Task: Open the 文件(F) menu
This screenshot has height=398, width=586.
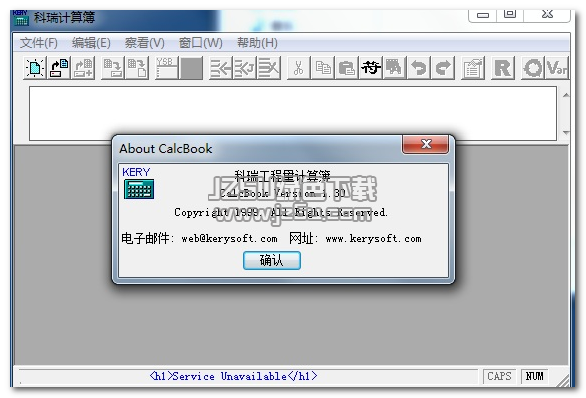Action: point(38,43)
